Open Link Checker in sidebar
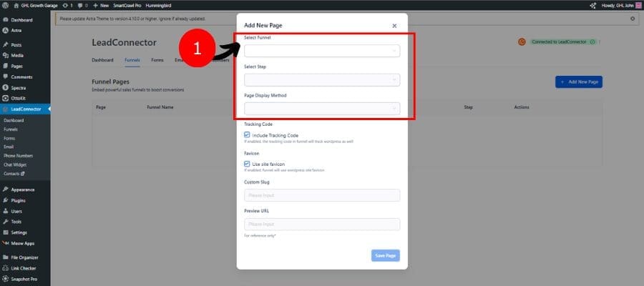Screen dimensions: 644x286 (25, 268)
